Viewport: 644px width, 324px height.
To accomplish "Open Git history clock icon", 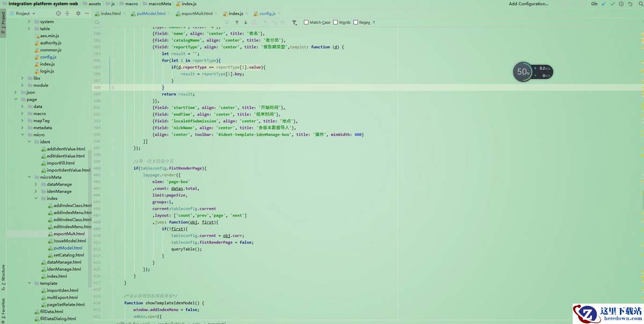I will click(x=621, y=4).
